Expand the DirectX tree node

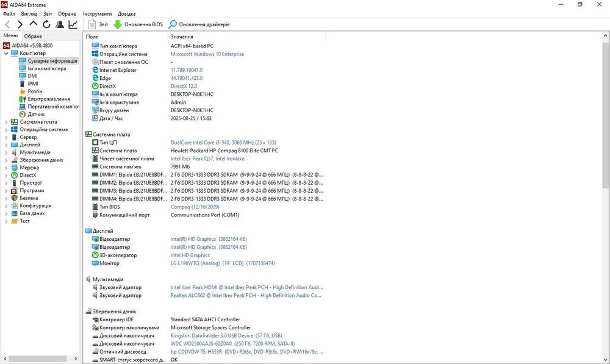[6, 175]
